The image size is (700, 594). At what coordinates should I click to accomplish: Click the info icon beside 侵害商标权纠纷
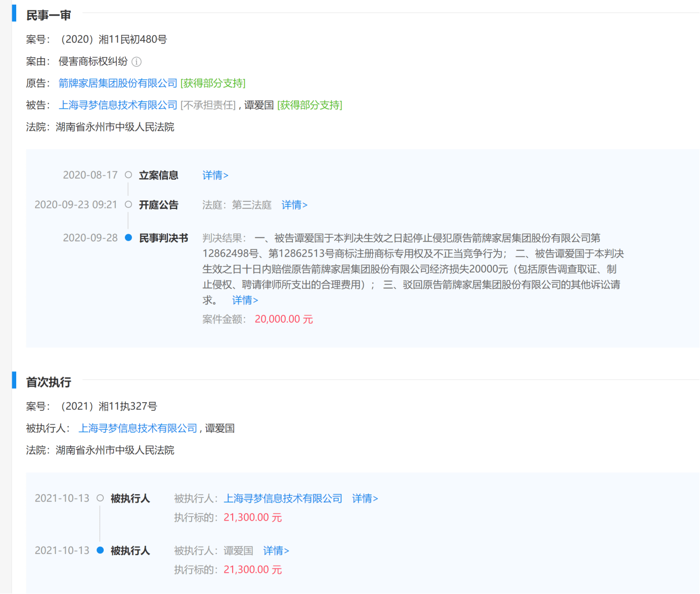pos(137,62)
